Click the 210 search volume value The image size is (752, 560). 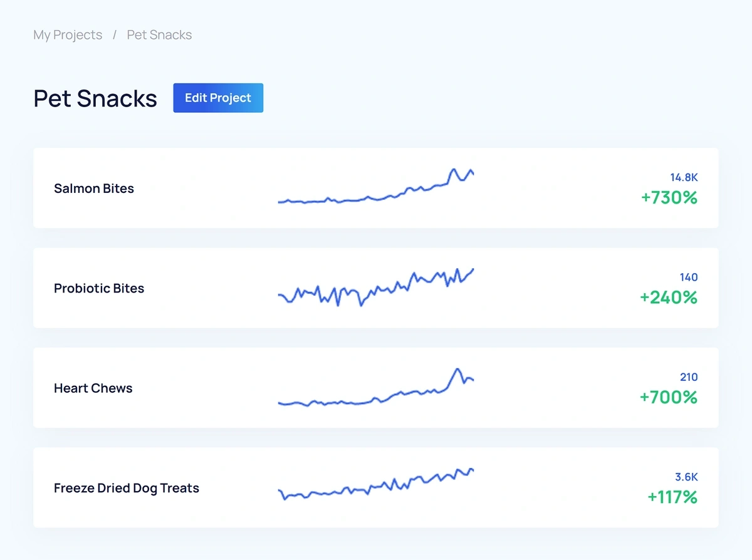689,377
